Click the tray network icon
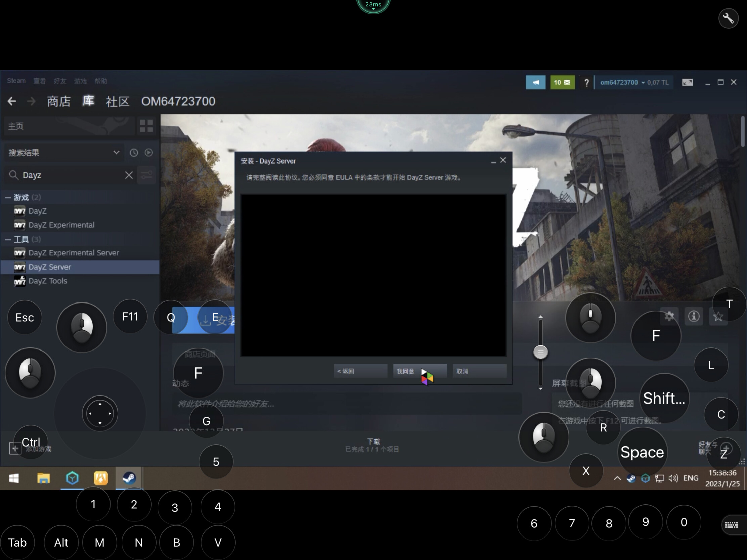Image resolution: width=747 pixels, height=560 pixels. click(659, 478)
